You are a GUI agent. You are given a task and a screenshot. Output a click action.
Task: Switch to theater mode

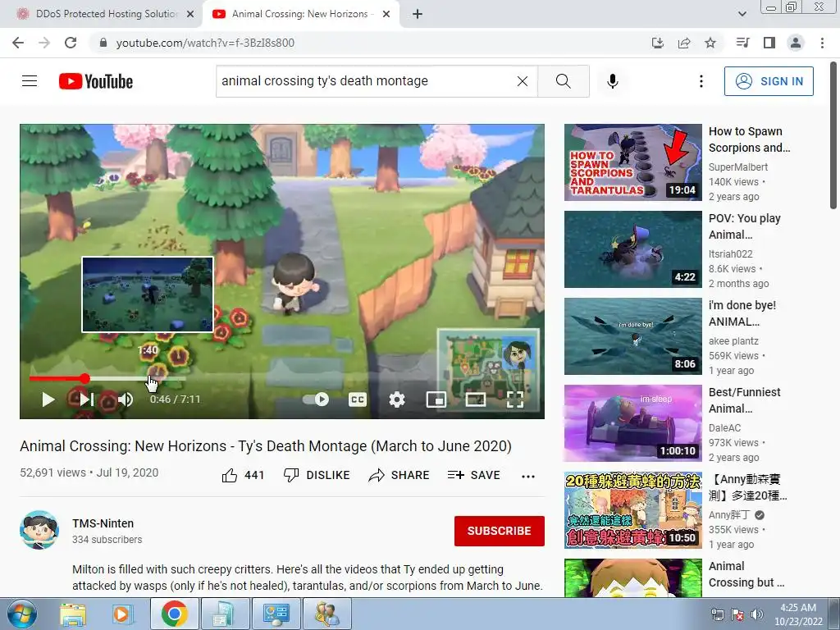pos(475,399)
